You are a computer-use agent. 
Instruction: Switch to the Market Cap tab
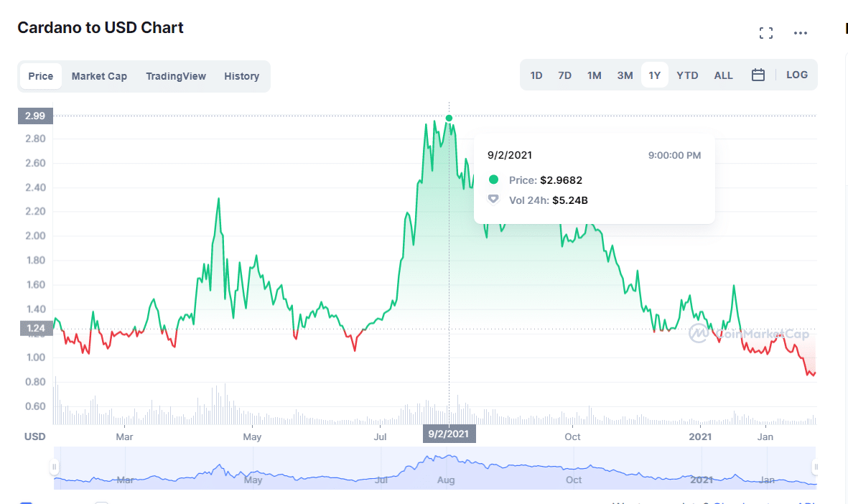99,76
